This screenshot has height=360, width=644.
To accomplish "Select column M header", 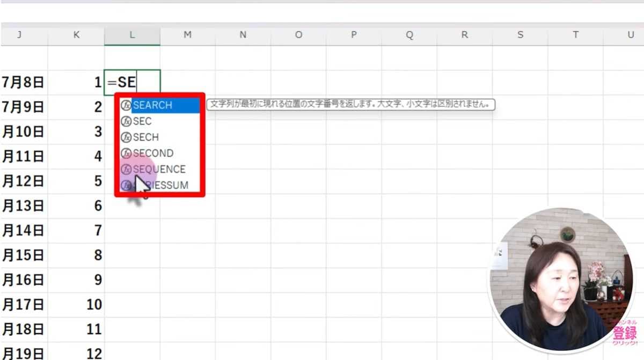I will pos(187,35).
